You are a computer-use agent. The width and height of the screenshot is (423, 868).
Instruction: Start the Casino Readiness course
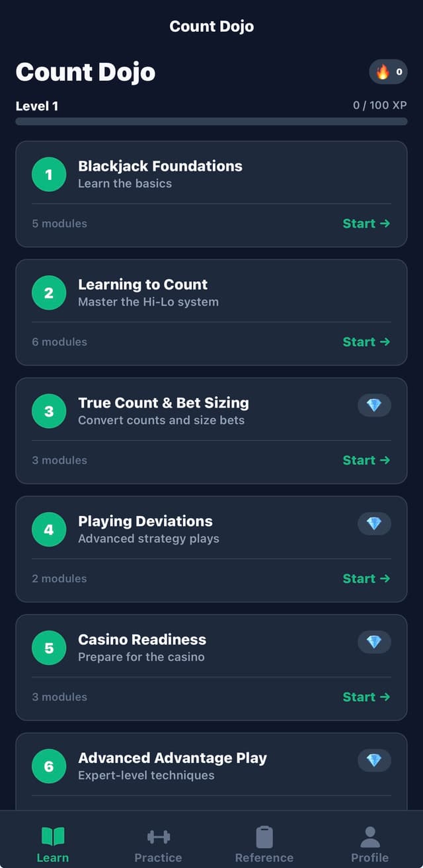tap(366, 697)
